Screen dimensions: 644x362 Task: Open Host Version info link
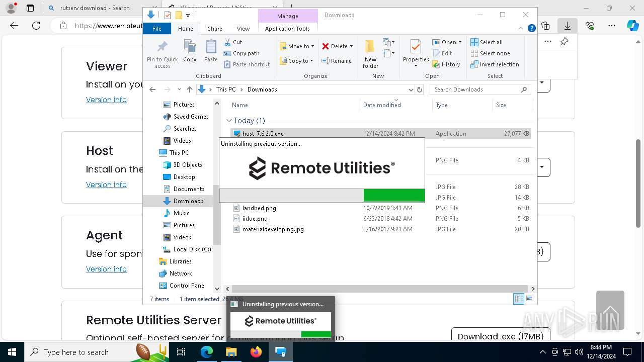[106, 185]
